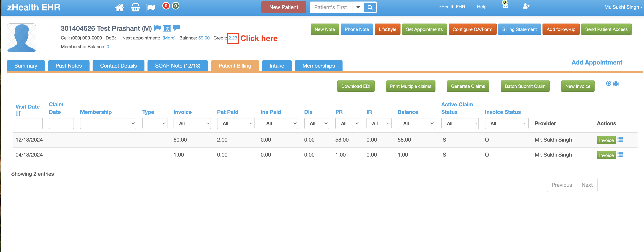Click the Download EDI button
Screen dimensions: 644x252
click(x=356, y=86)
